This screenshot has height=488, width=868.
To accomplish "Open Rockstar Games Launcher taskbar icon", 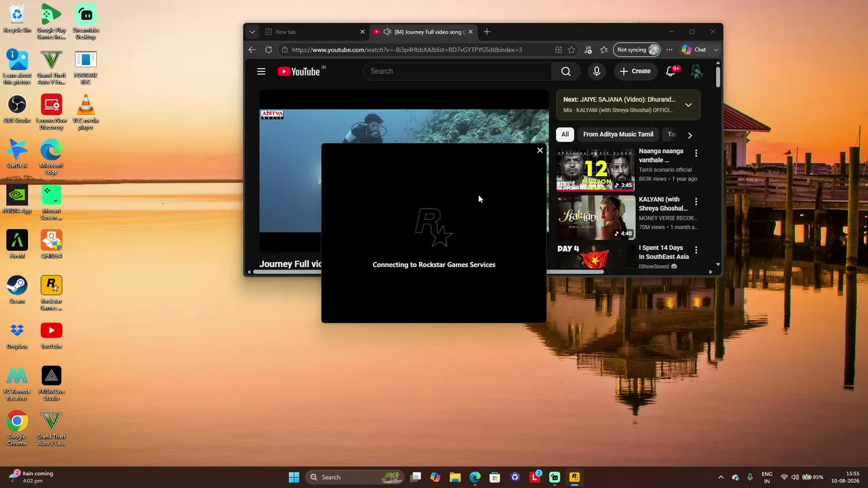I will pos(574,477).
